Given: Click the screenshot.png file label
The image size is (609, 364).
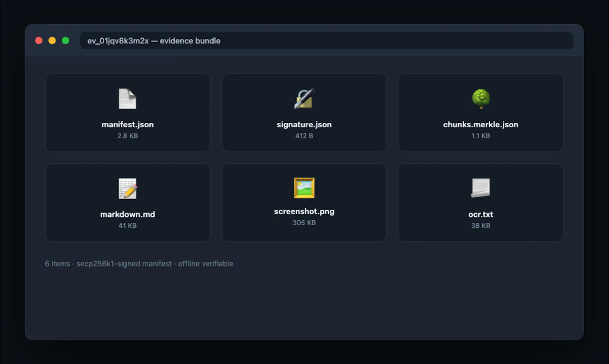Looking at the screenshot, I should (x=304, y=211).
